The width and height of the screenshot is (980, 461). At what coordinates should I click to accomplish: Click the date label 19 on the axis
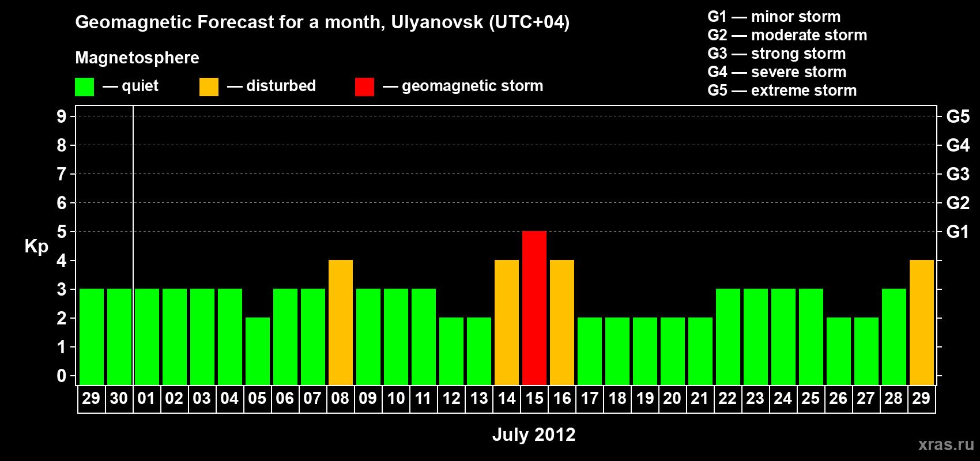pos(645,398)
